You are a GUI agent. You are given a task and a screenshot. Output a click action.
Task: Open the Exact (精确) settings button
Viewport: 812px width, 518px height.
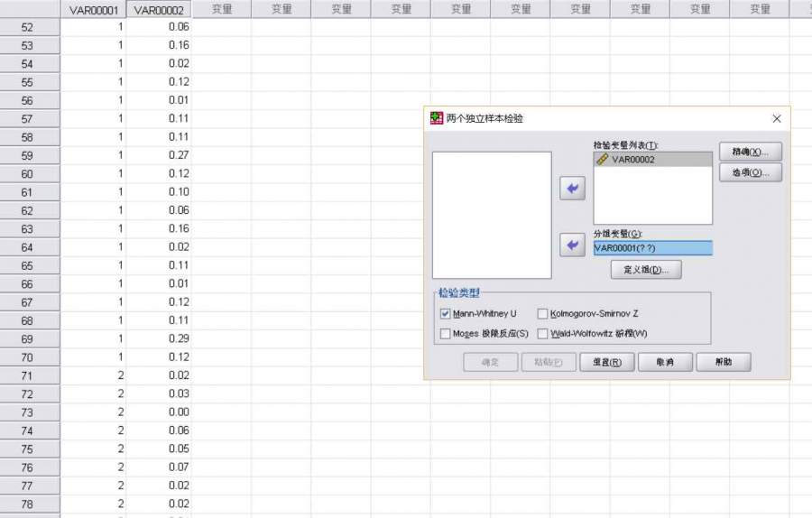(750, 152)
